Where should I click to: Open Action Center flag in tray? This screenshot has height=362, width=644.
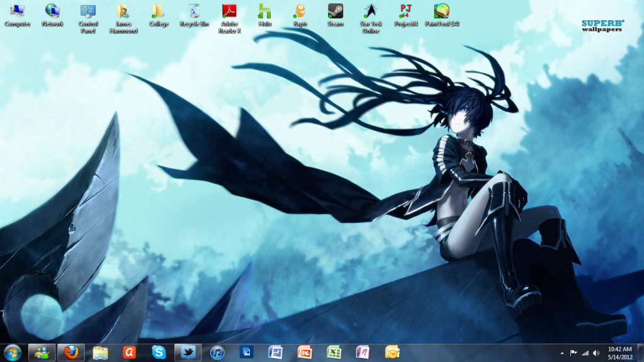[x=573, y=353]
